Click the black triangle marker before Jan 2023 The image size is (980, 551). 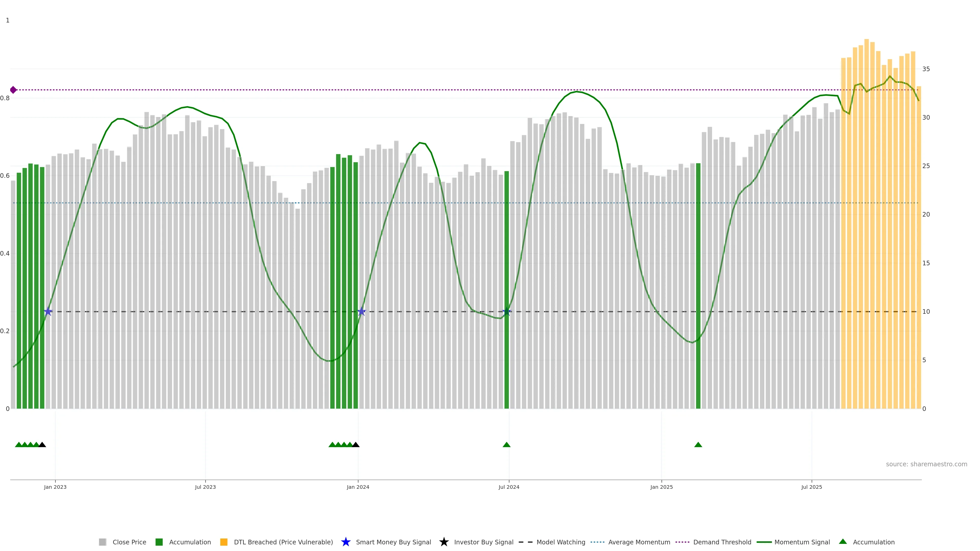pyautogui.click(x=42, y=445)
